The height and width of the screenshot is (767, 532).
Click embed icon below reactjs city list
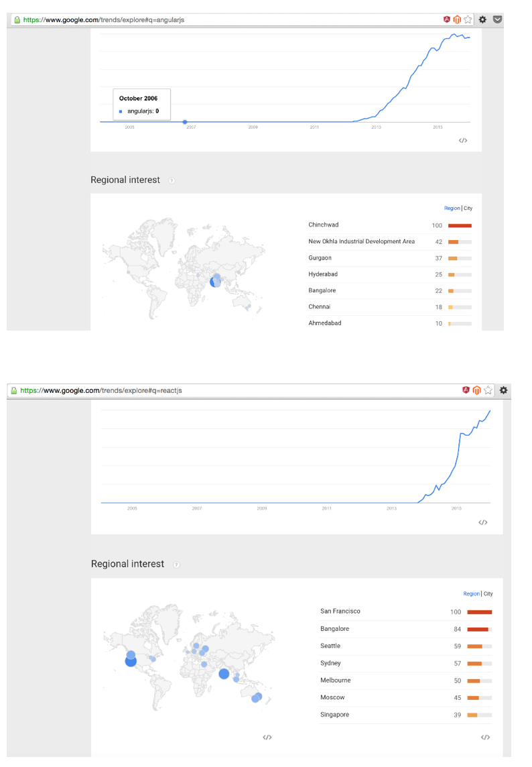pyautogui.click(x=485, y=737)
